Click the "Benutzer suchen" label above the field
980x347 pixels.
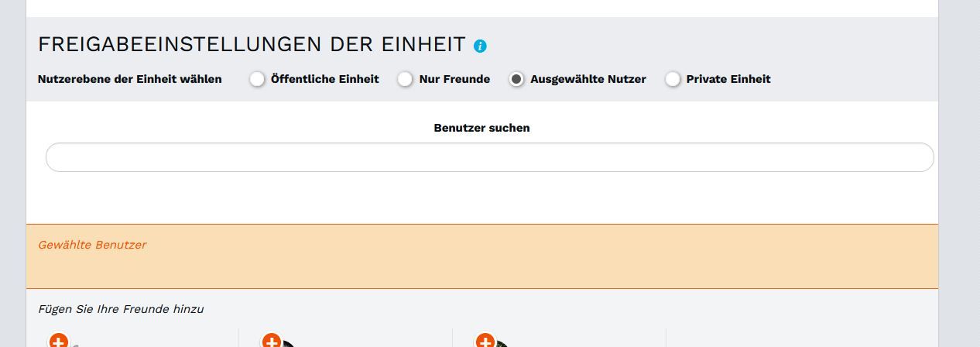click(x=481, y=128)
